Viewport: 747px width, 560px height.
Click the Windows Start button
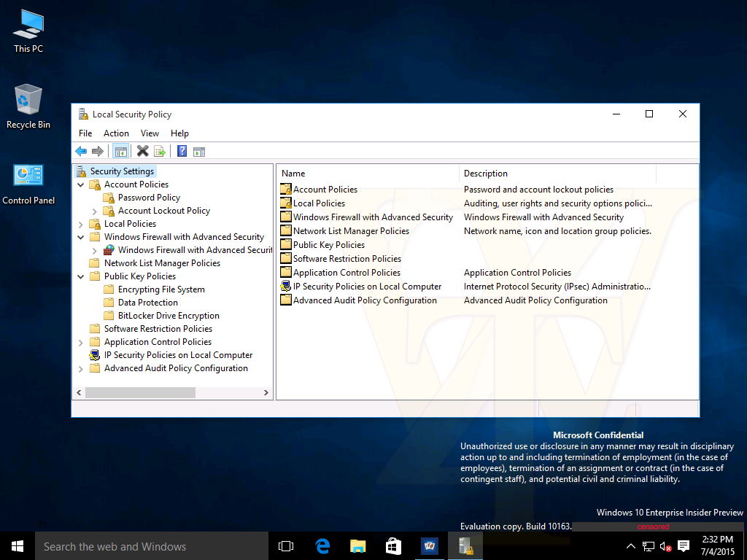tap(18, 546)
